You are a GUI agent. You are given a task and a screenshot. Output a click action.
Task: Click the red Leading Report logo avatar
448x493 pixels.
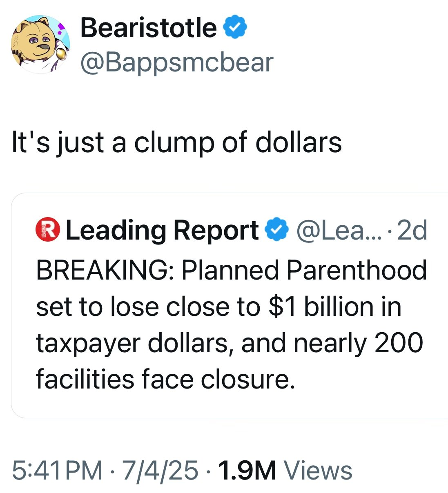click(48, 230)
